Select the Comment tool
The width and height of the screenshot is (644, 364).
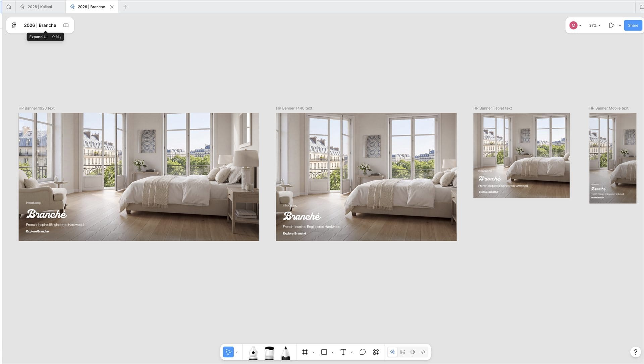click(x=363, y=352)
